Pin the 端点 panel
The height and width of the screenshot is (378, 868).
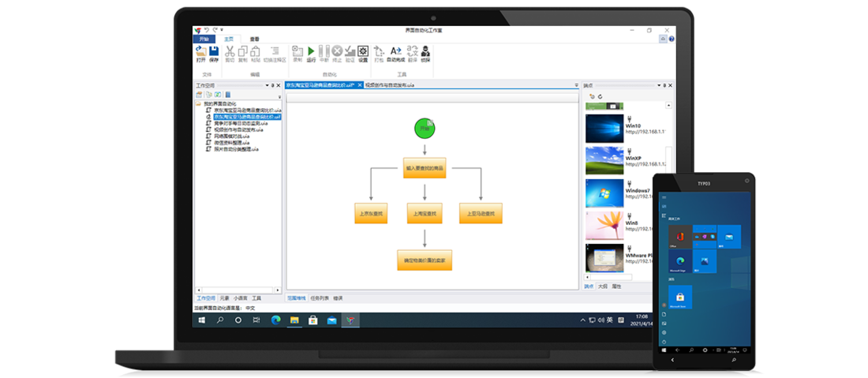[x=665, y=85]
